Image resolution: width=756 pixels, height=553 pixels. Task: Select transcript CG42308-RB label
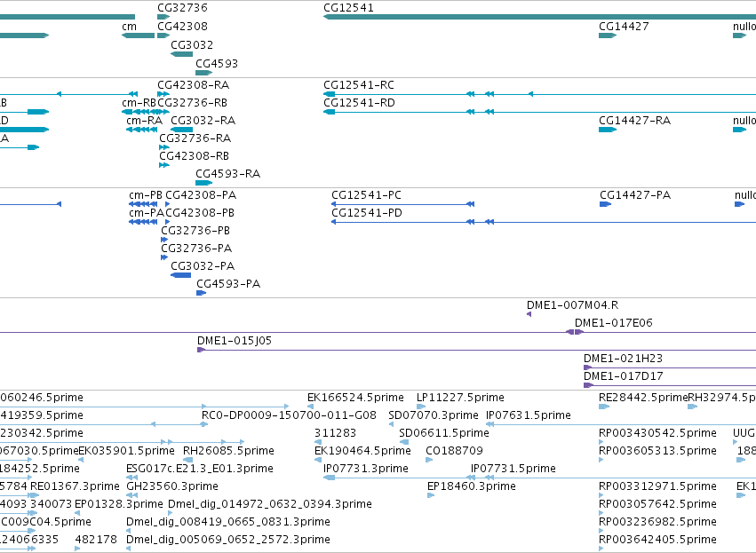coord(194,156)
